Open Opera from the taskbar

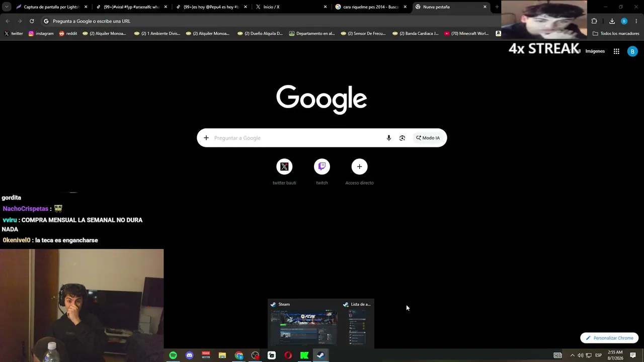[288, 355]
